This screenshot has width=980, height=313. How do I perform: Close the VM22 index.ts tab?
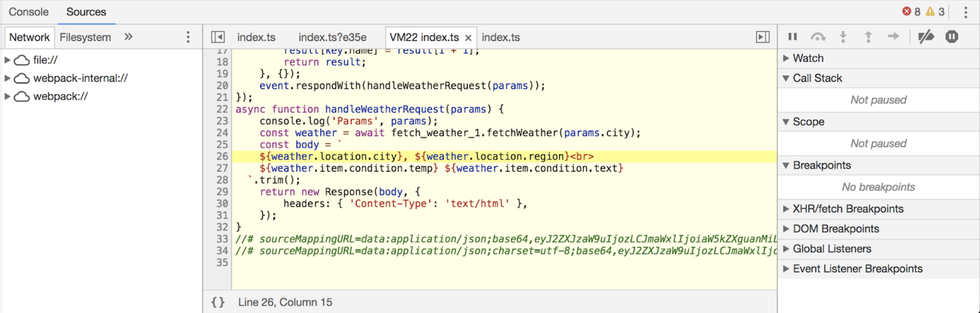pyautogui.click(x=468, y=38)
